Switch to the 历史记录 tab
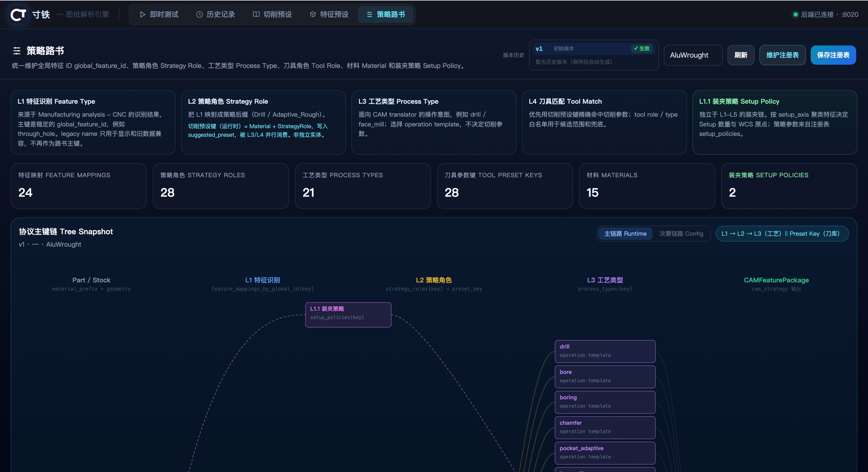The height and width of the screenshot is (472, 868). (x=216, y=14)
